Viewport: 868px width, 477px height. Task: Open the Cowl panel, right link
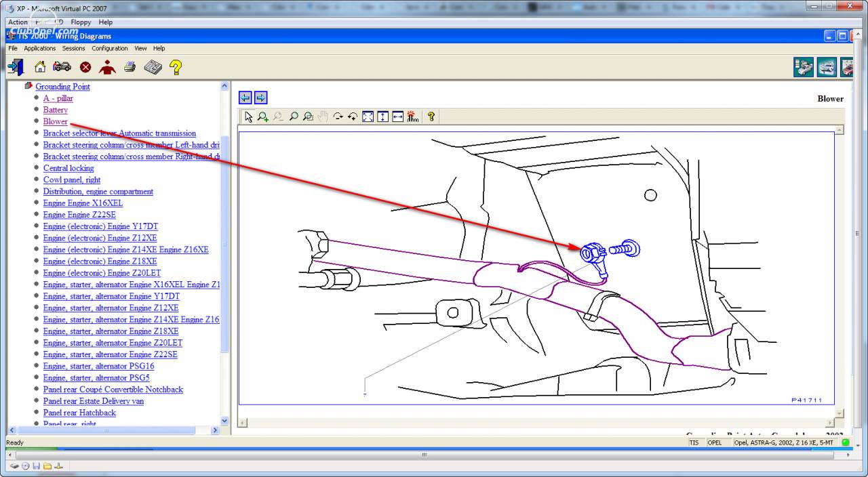pos(72,180)
